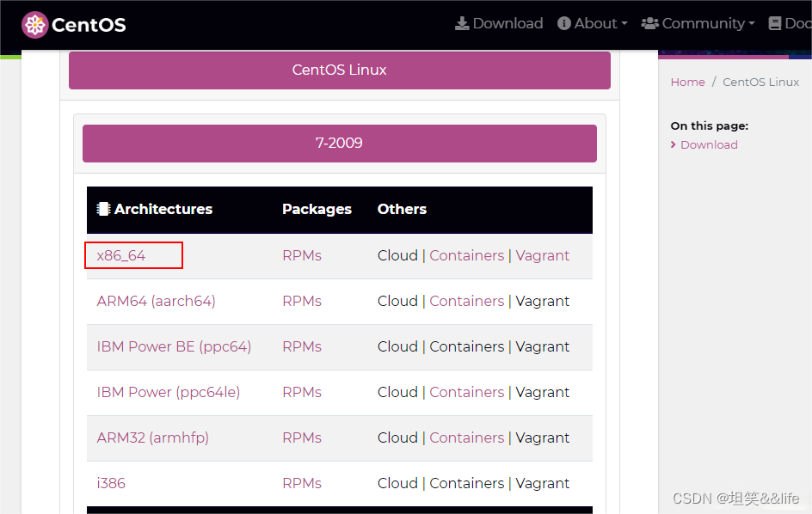
Task: Click Vagrant text in ppc64le row
Action: click(x=542, y=392)
